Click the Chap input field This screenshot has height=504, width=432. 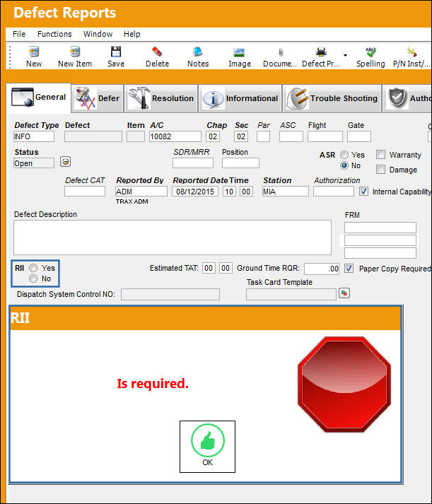click(213, 136)
